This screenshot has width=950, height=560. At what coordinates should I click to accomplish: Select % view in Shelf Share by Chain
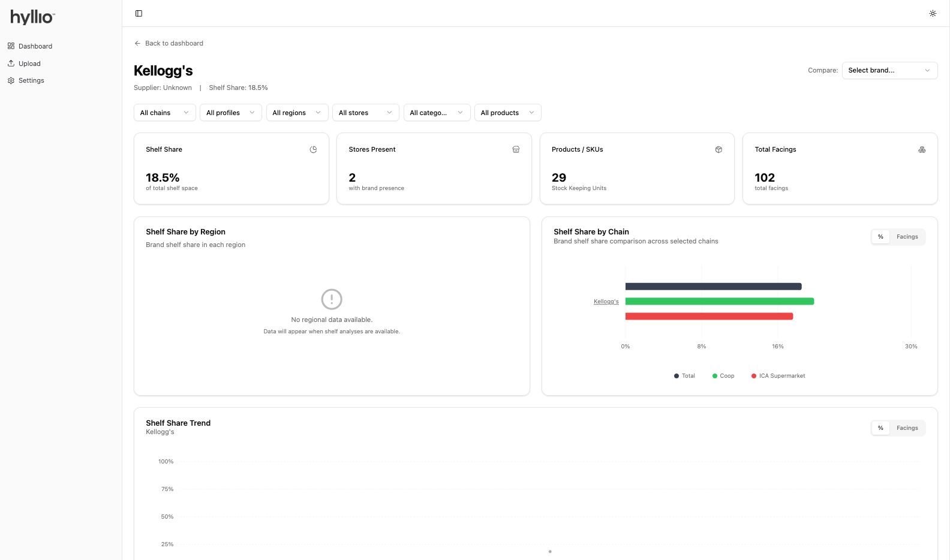[880, 237]
